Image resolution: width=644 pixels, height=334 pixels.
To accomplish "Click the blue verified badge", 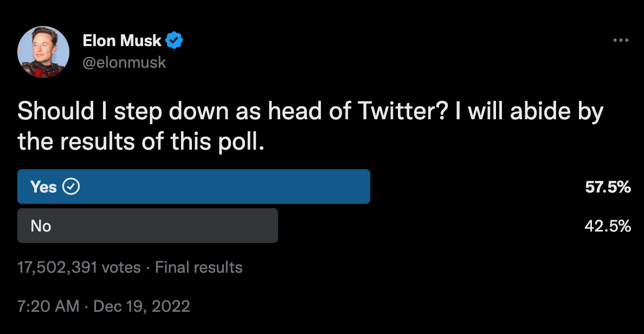I will (173, 40).
